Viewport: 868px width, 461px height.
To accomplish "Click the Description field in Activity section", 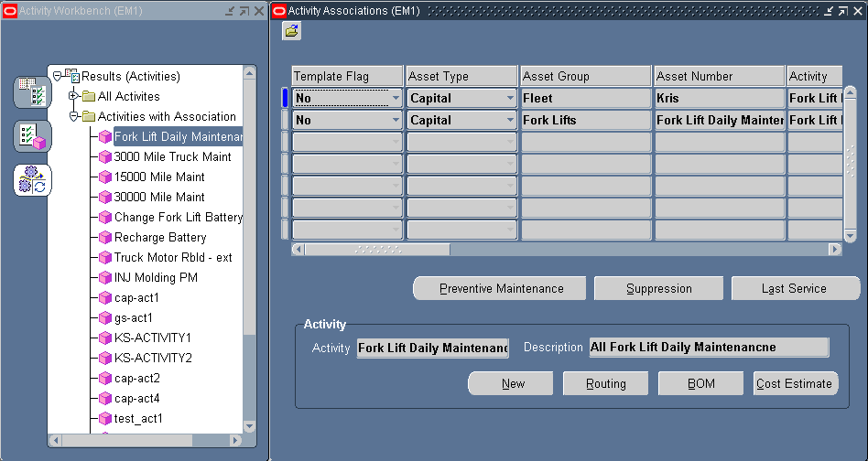I will coord(709,348).
